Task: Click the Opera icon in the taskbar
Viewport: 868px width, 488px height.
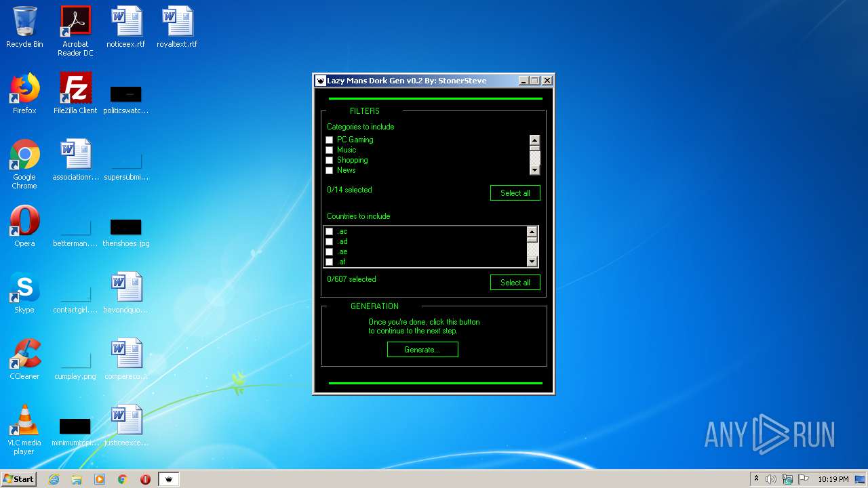Action: click(x=145, y=479)
